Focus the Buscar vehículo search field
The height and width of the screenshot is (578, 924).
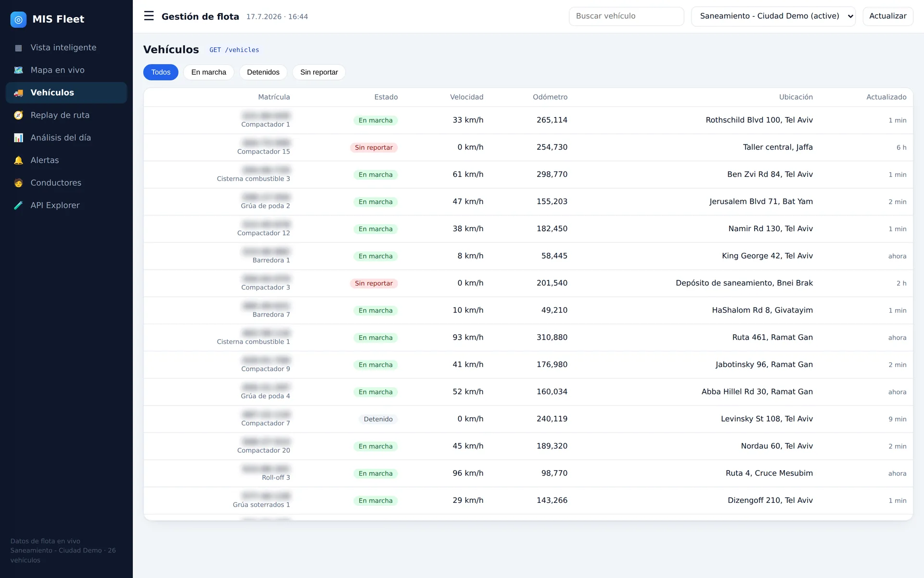[626, 16]
